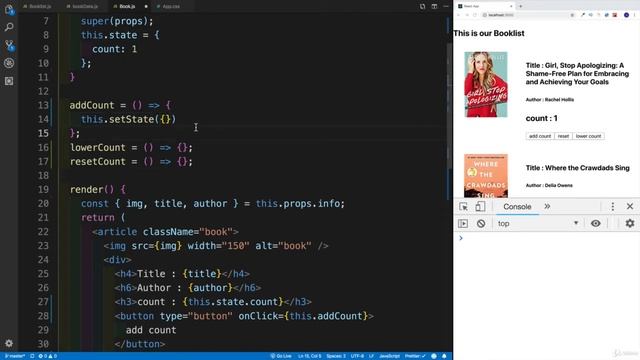Image resolution: width=640 pixels, height=360 pixels.
Task: Click the master branch in status bar
Action: [x=15, y=356]
